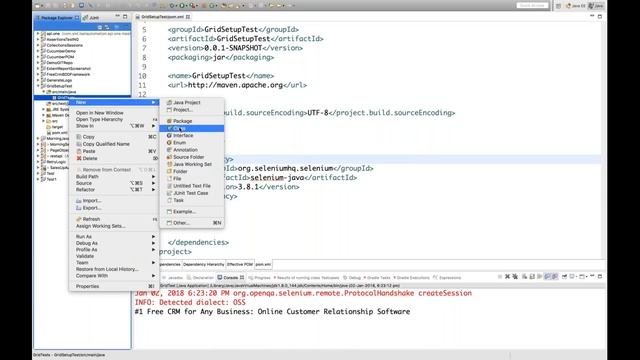Open Other... from New submenu
The width and height of the screenshot is (640, 360).
click(x=191, y=223)
